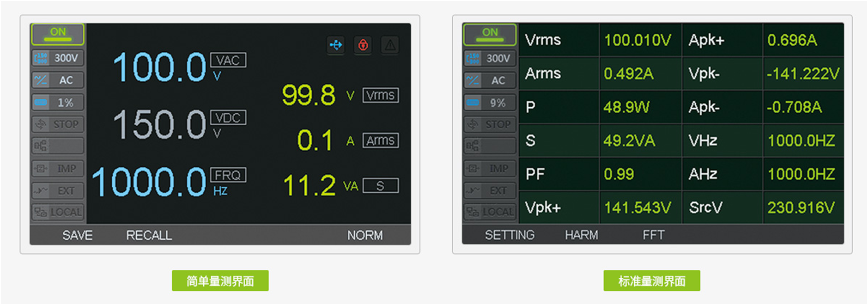
Task: Click the blue network connection icon
Action: pos(336,45)
